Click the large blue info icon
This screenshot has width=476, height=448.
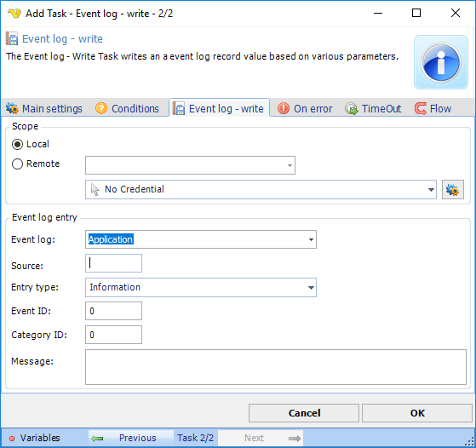coord(441,62)
